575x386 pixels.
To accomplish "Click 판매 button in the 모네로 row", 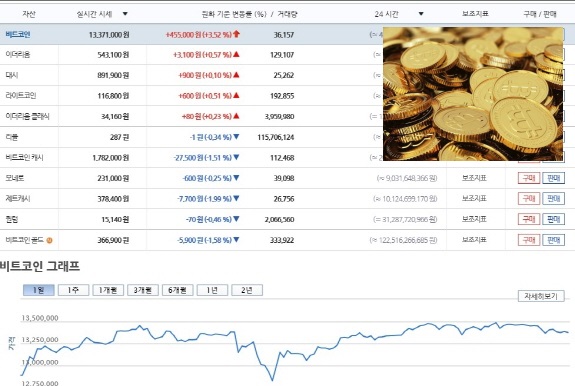I will [x=553, y=178].
